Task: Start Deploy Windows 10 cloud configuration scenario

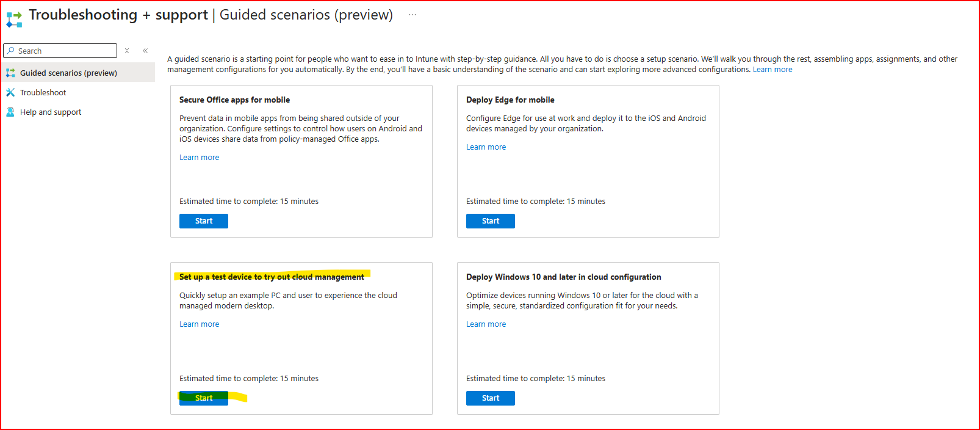Action: click(491, 398)
